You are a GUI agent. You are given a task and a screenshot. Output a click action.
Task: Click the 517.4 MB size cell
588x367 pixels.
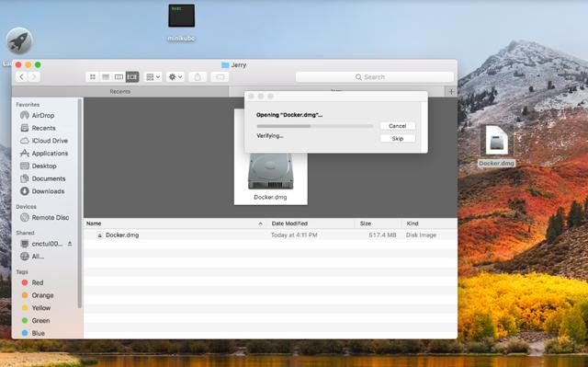[382, 235]
